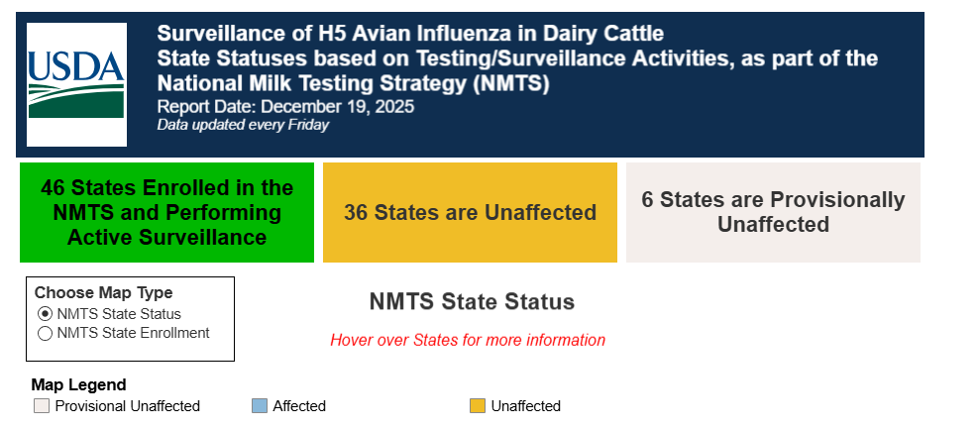Click the Surveillance of H5 Avian Influenza title
980x429 pixels.
(x=410, y=33)
